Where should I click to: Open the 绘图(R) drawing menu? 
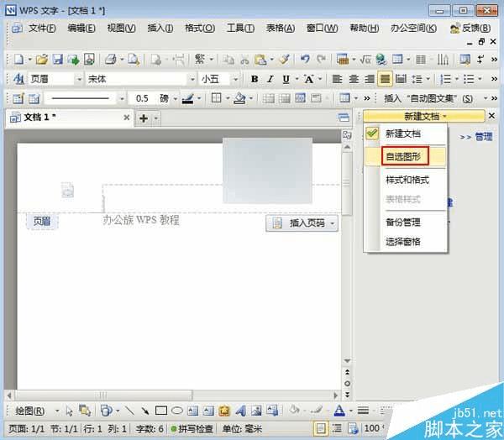click(x=29, y=411)
